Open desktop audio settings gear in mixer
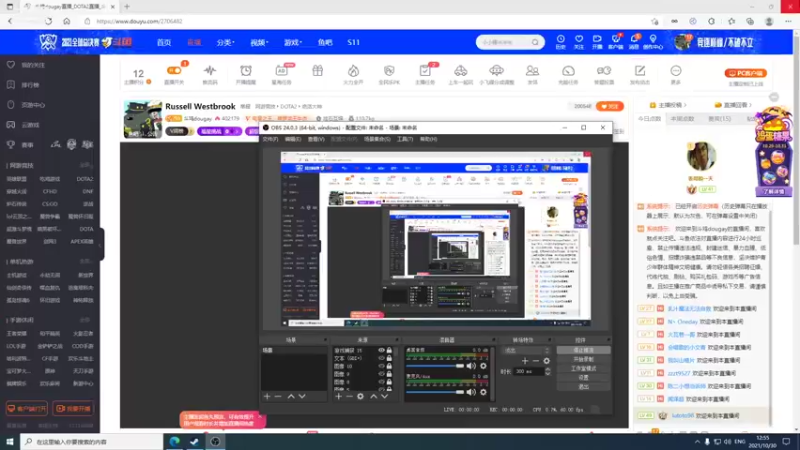The width and height of the screenshot is (800, 450). pyautogui.click(x=483, y=366)
